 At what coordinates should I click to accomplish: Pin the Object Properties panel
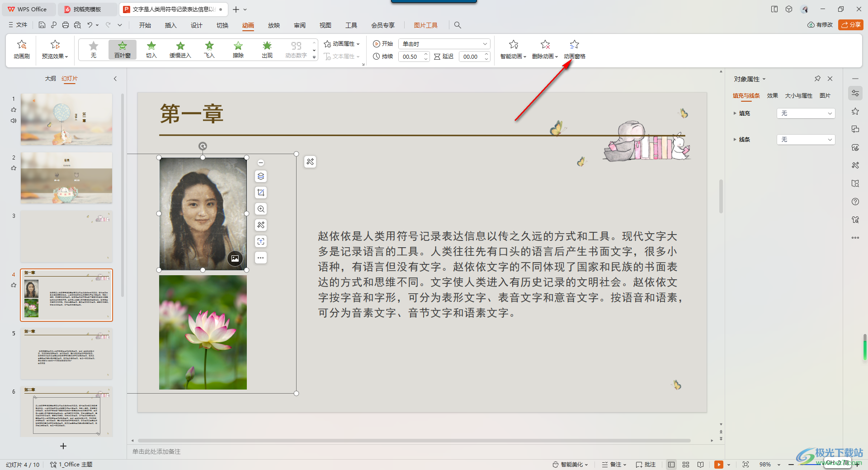pos(817,79)
